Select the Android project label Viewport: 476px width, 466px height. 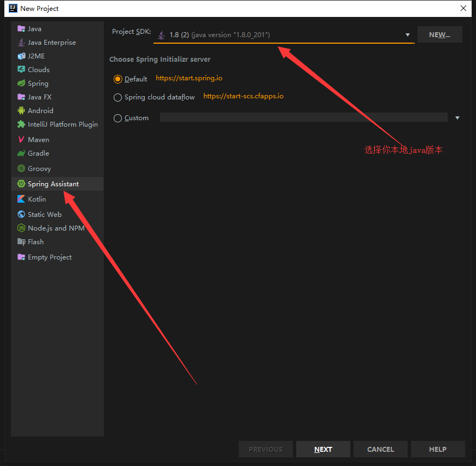pos(40,111)
